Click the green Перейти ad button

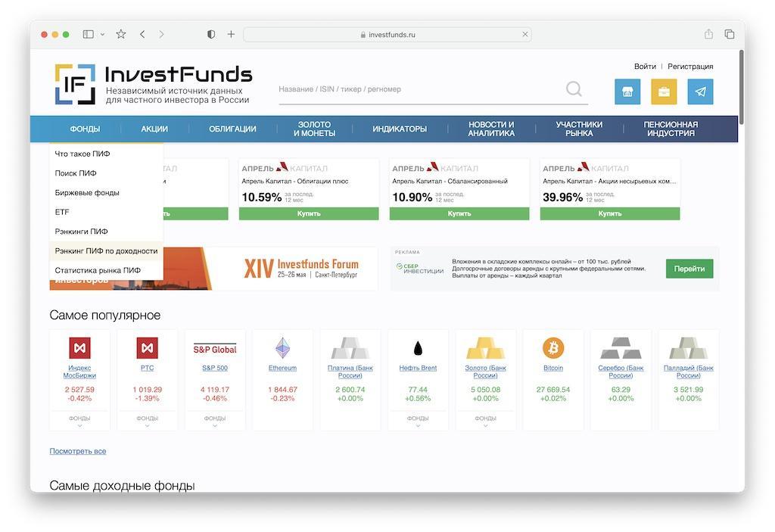pyautogui.click(x=689, y=269)
